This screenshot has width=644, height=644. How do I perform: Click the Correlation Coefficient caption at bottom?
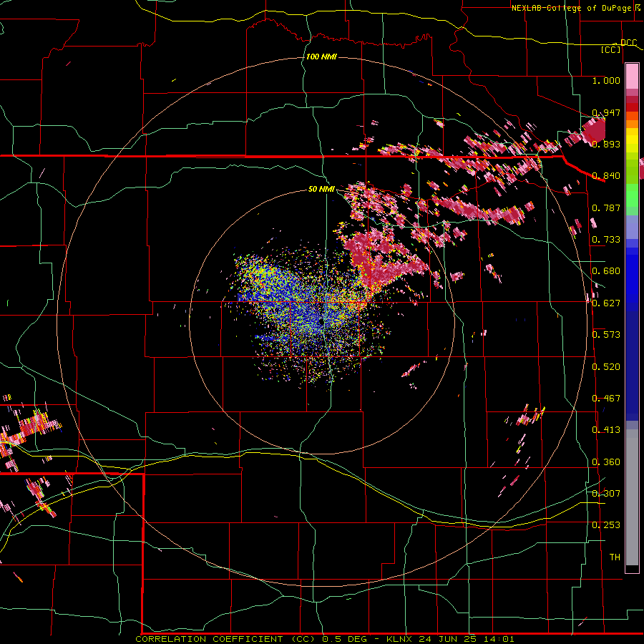[324, 639]
